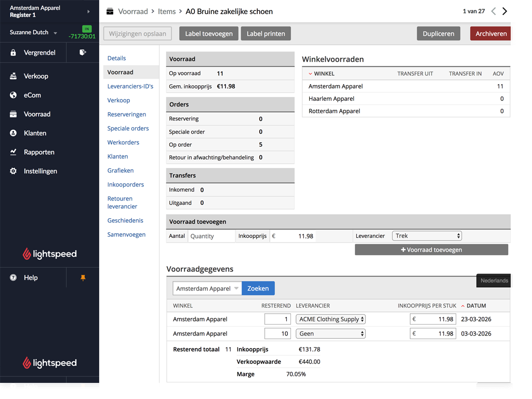532x399 pixels.
Task: Sort store stock by WINKEL column
Action: point(321,74)
